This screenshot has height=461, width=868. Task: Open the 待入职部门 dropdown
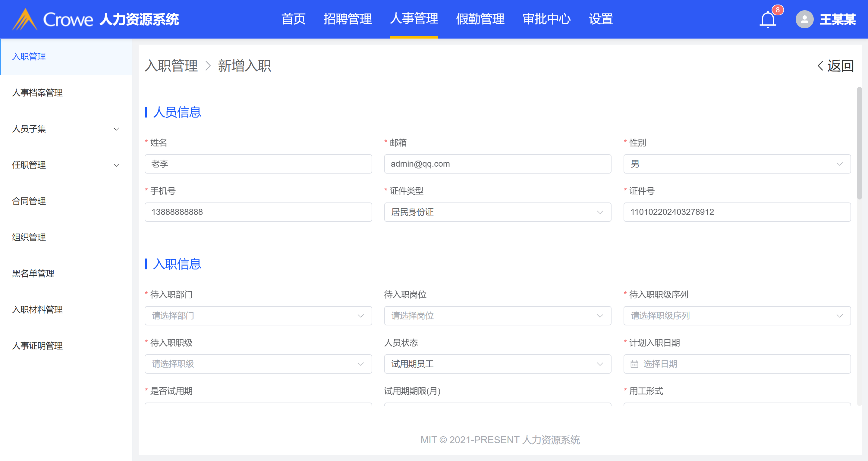click(x=258, y=315)
